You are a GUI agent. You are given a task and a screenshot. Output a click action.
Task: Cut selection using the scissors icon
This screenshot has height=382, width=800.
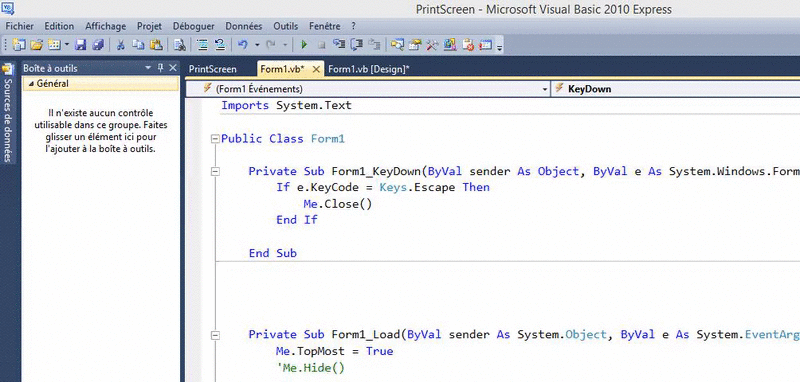tap(121, 45)
